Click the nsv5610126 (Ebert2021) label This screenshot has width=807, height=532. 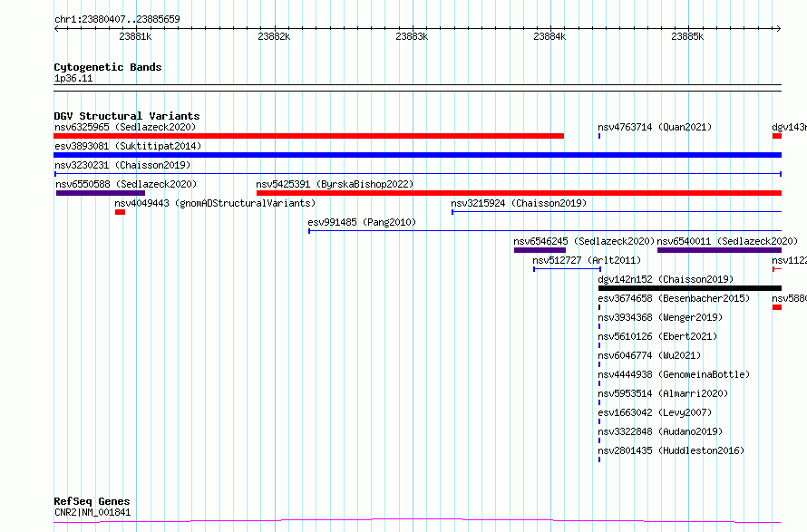click(657, 336)
